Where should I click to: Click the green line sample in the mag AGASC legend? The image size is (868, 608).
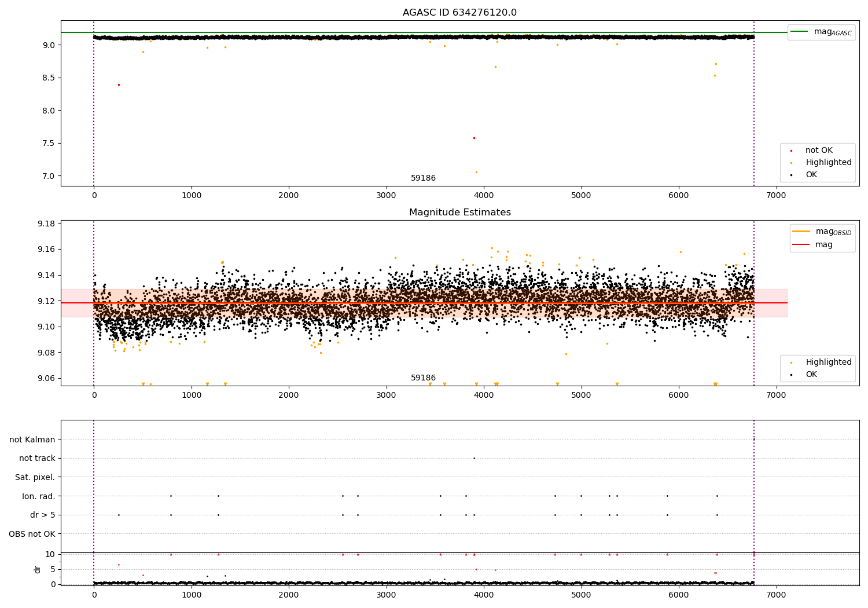(799, 32)
